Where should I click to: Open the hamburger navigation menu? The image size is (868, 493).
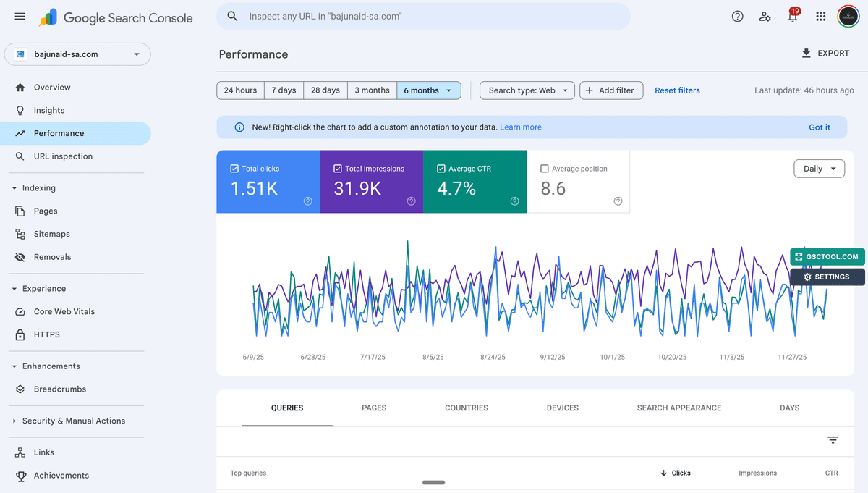click(x=20, y=16)
